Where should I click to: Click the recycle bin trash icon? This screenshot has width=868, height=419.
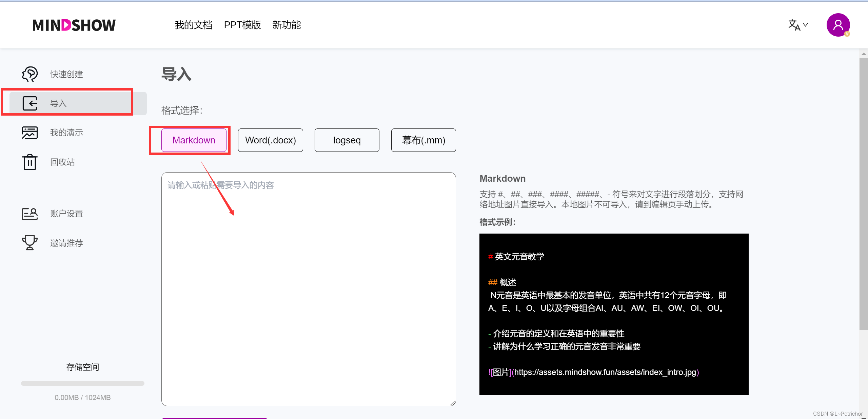coord(30,162)
